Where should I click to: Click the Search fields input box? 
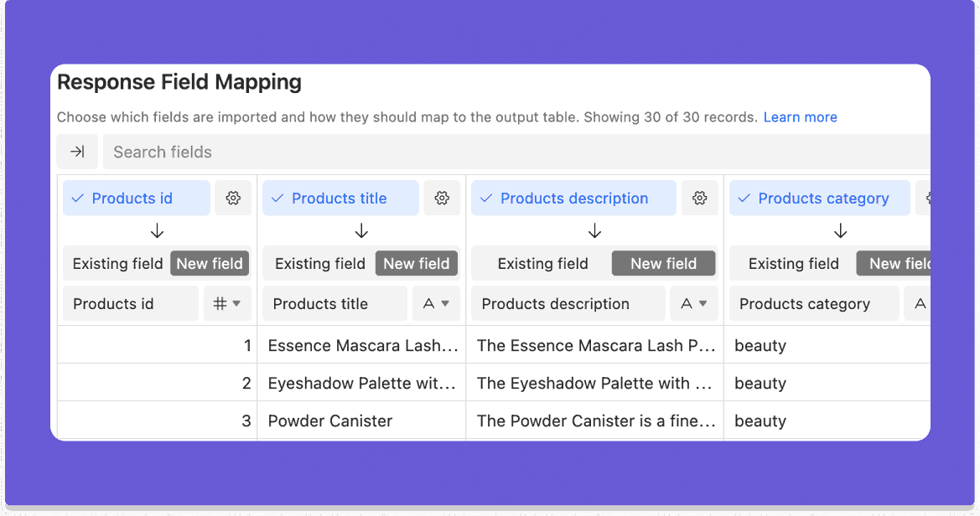click(x=503, y=152)
